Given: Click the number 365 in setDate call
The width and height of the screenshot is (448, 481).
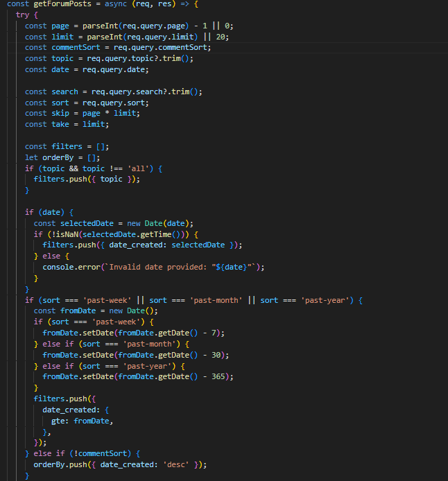Looking at the screenshot, I should click(221, 376).
